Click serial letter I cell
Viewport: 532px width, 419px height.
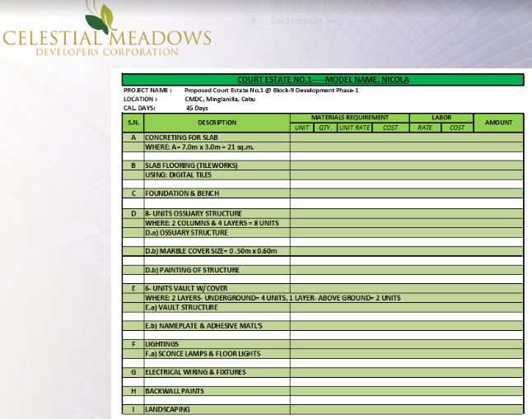pos(133,409)
